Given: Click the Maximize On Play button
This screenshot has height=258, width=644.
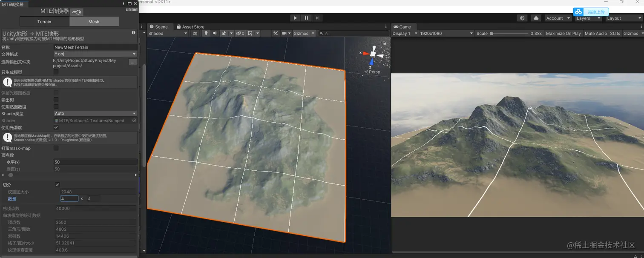Looking at the screenshot, I should pyautogui.click(x=563, y=33).
